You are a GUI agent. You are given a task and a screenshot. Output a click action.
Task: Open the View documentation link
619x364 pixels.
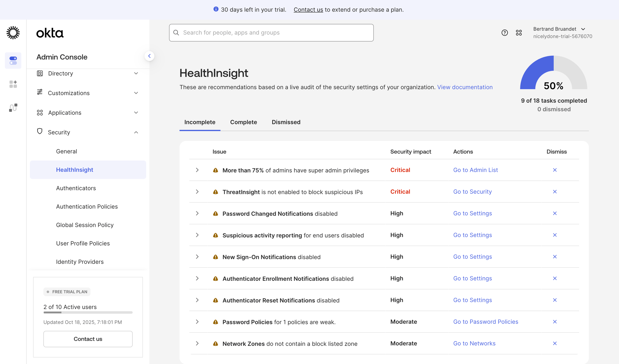[465, 87]
